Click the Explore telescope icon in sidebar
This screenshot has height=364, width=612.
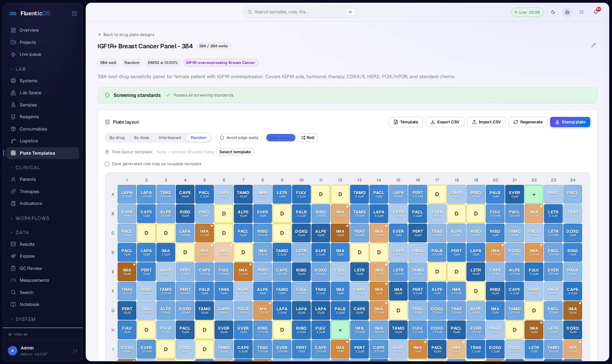coord(13,256)
